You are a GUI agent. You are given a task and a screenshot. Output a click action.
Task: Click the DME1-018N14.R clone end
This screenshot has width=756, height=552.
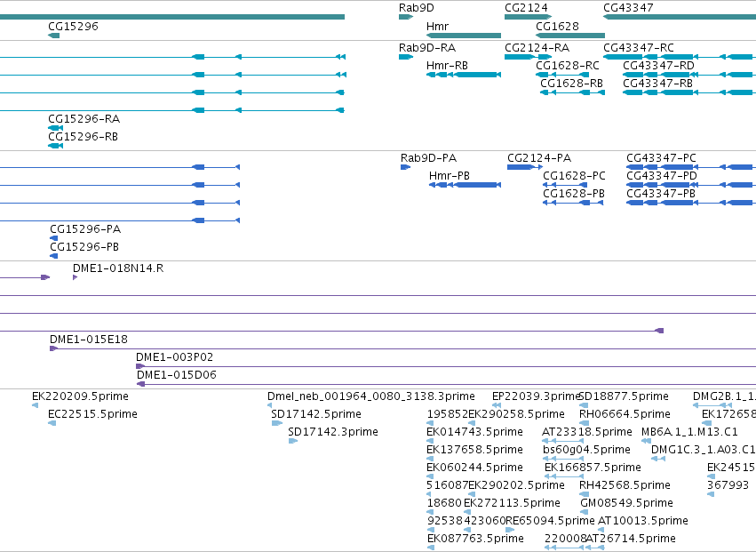(x=76, y=277)
